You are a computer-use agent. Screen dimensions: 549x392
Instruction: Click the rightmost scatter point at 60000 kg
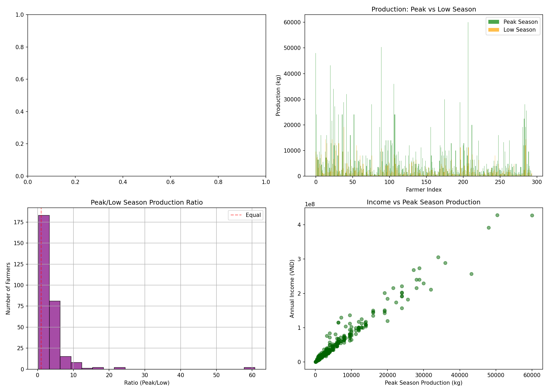click(532, 215)
